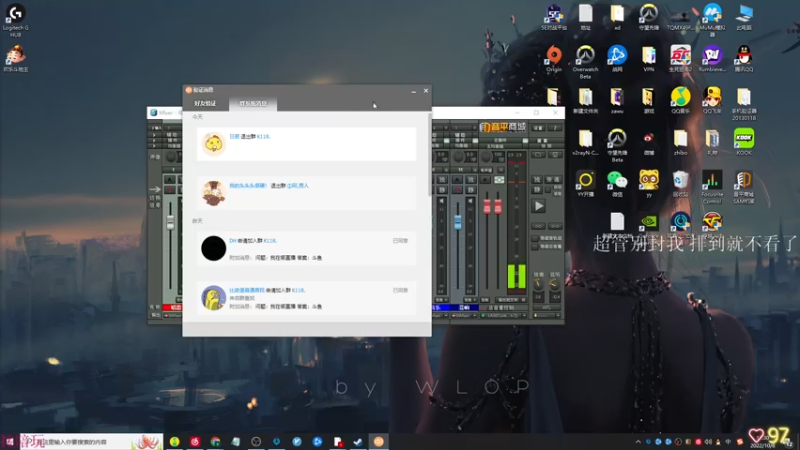This screenshot has width=800, height=450.
Task: Open the Logitech G HUB desktop shortcut
Action: [15, 18]
